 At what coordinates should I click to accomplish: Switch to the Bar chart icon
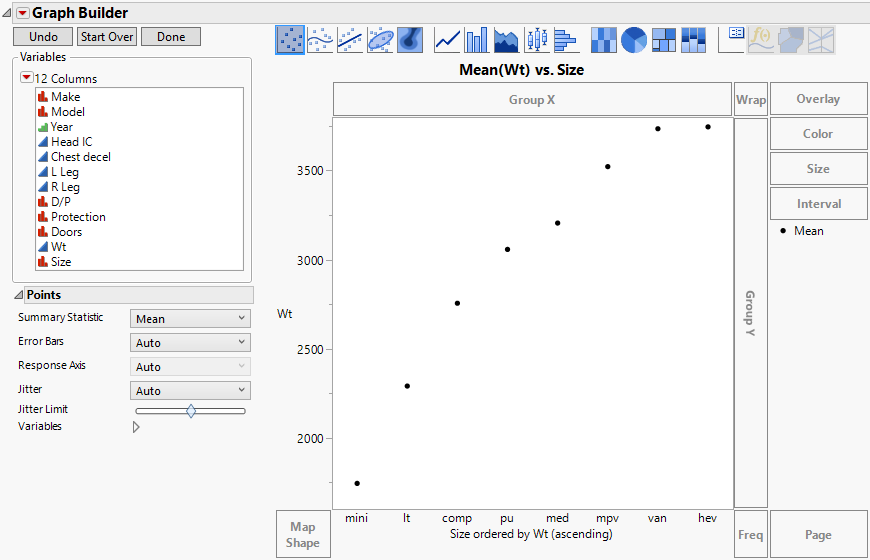(x=477, y=39)
